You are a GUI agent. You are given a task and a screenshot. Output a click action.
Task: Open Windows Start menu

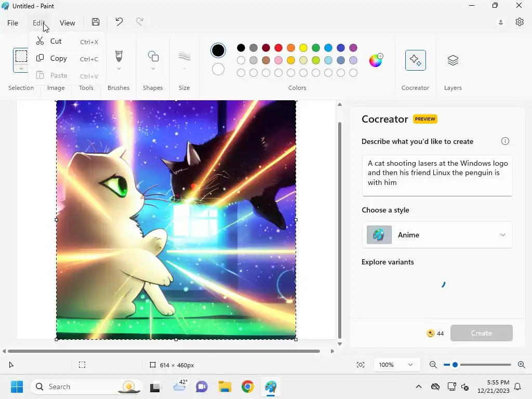click(x=17, y=387)
